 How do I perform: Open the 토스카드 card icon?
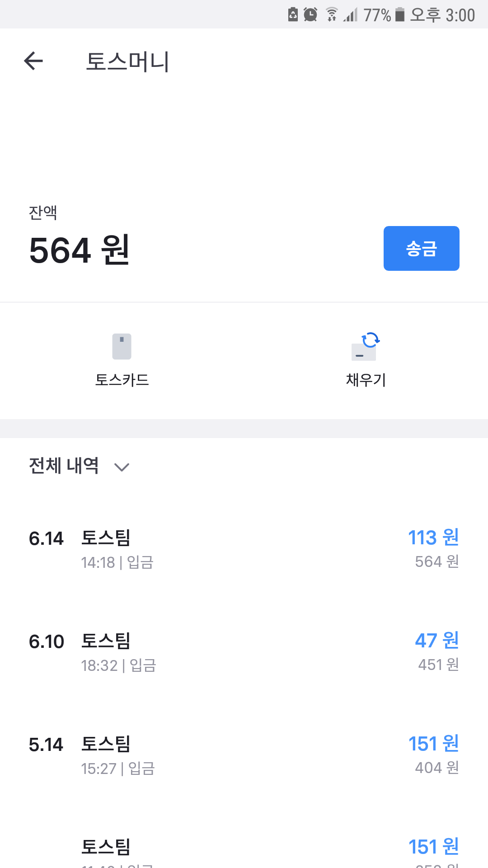pos(122,346)
